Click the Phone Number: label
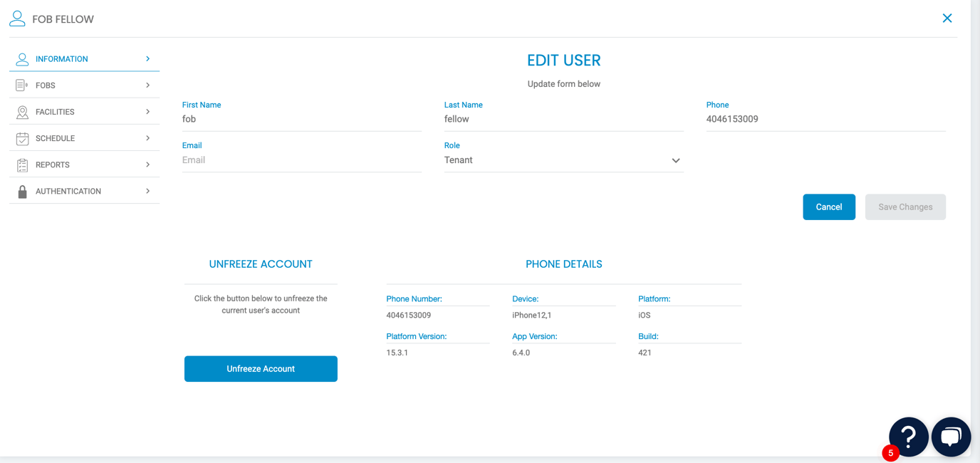 pyautogui.click(x=414, y=299)
